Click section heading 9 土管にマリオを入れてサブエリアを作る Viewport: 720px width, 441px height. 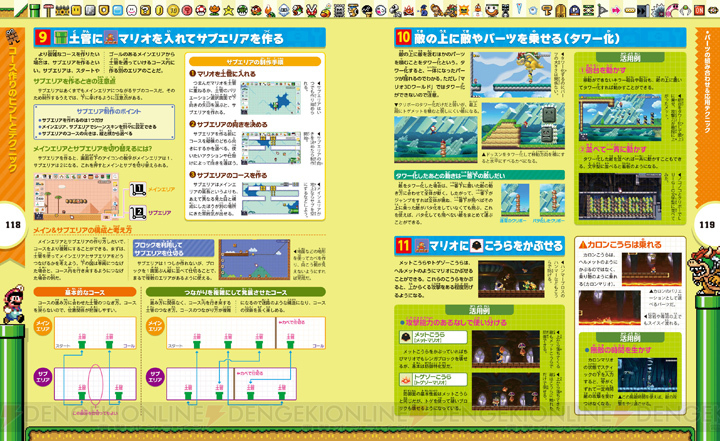180,38
